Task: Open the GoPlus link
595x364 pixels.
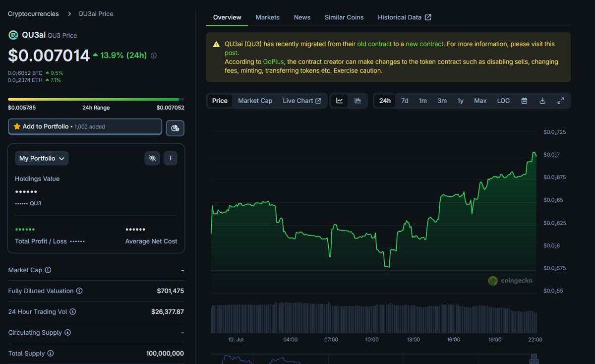Action: point(274,62)
